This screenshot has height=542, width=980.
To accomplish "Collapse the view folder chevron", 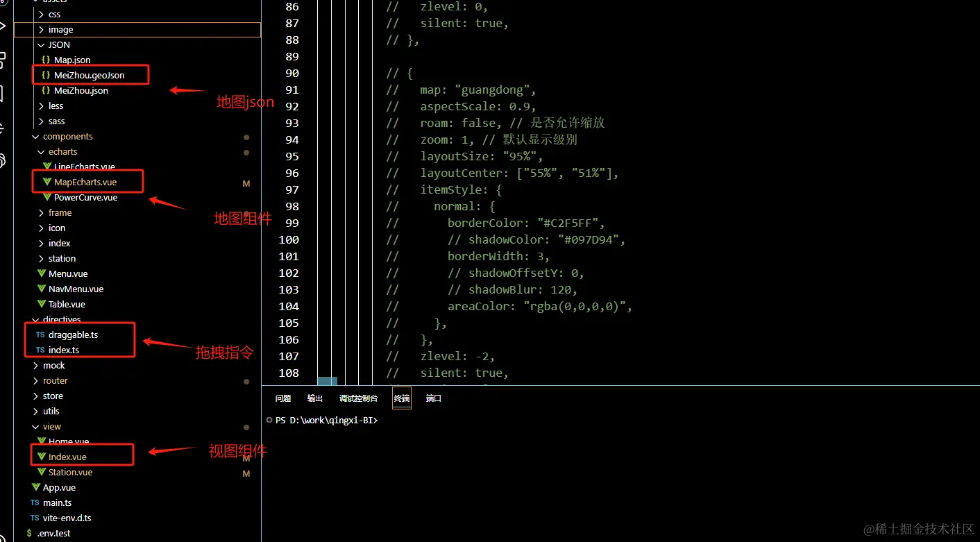I will click(35, 427).
